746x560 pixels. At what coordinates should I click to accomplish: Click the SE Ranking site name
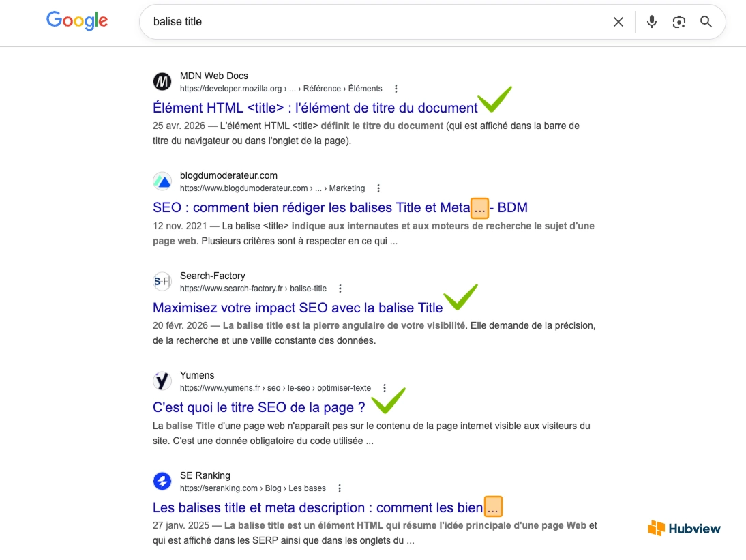[205, 476]
